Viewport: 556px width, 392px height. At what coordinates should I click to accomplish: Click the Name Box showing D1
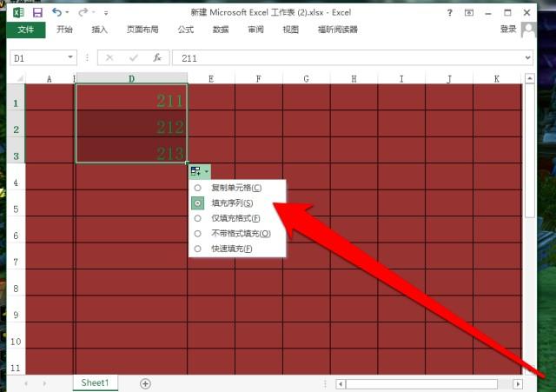pos(38,58)
